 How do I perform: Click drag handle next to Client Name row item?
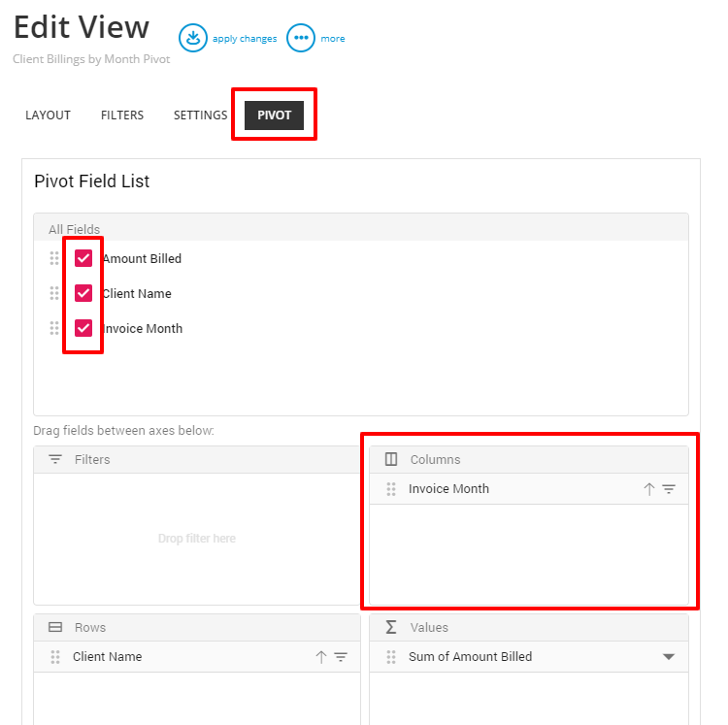click(x=54, y=657)
